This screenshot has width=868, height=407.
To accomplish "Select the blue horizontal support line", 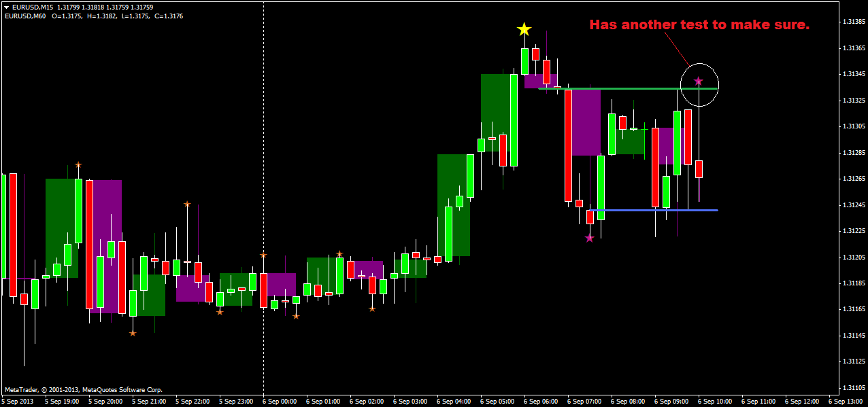I will pos(654,210).
